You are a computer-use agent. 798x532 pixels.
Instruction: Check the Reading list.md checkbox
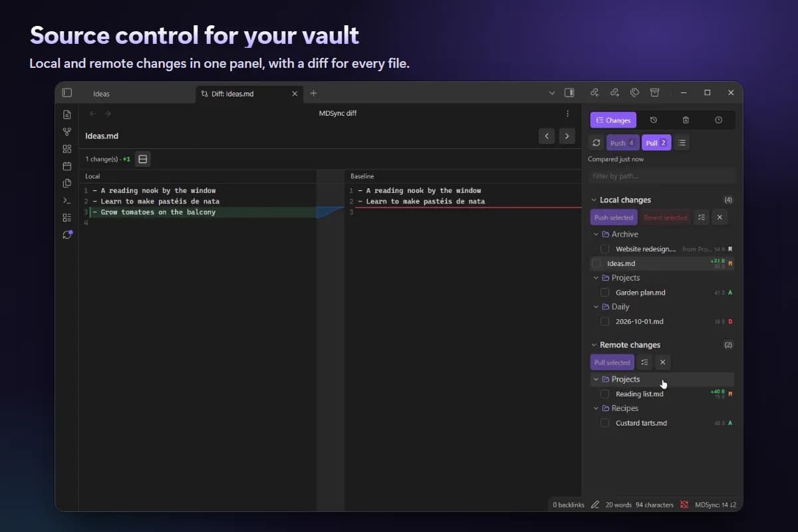[x=604, y=394]
